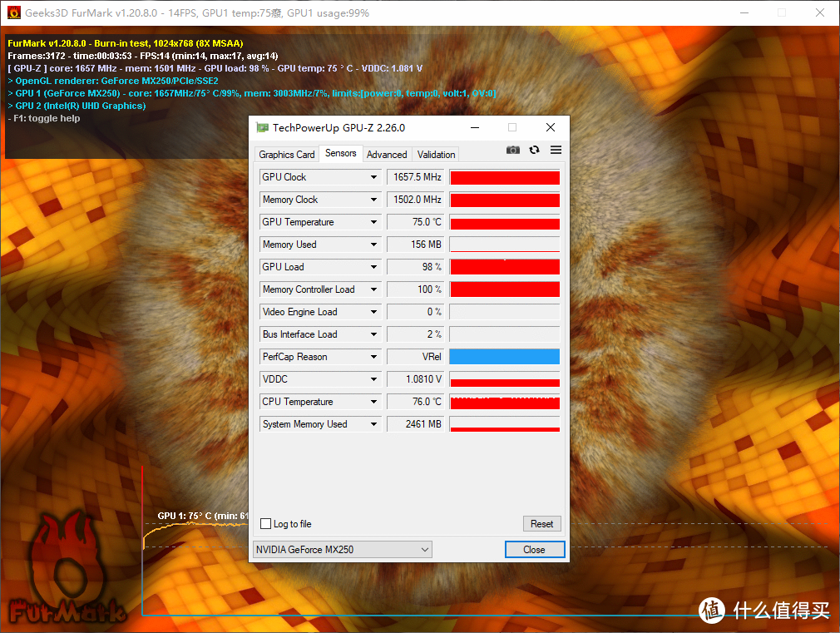Expand the Video Engine Load dropdown

(x=374, y=312)
